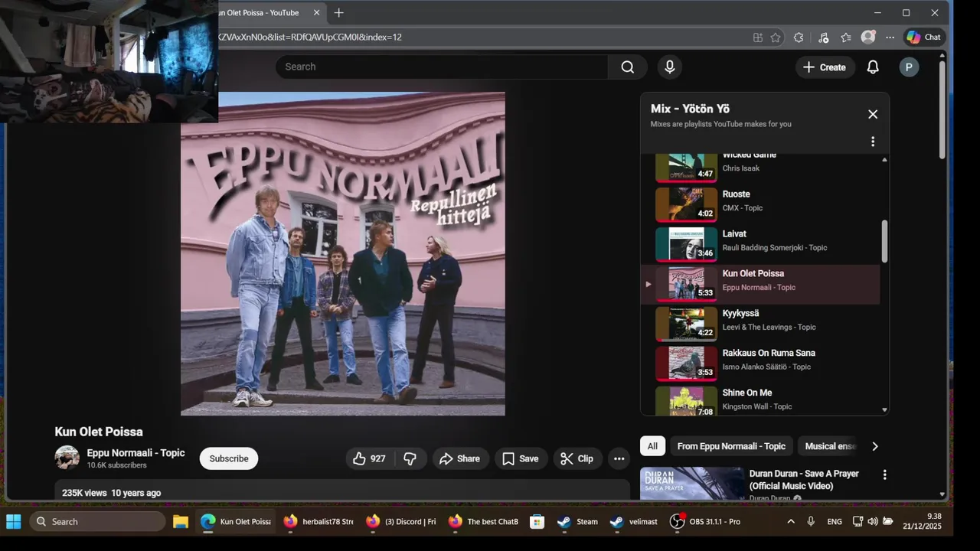Open Edge favorites list icon

[846, 37]
